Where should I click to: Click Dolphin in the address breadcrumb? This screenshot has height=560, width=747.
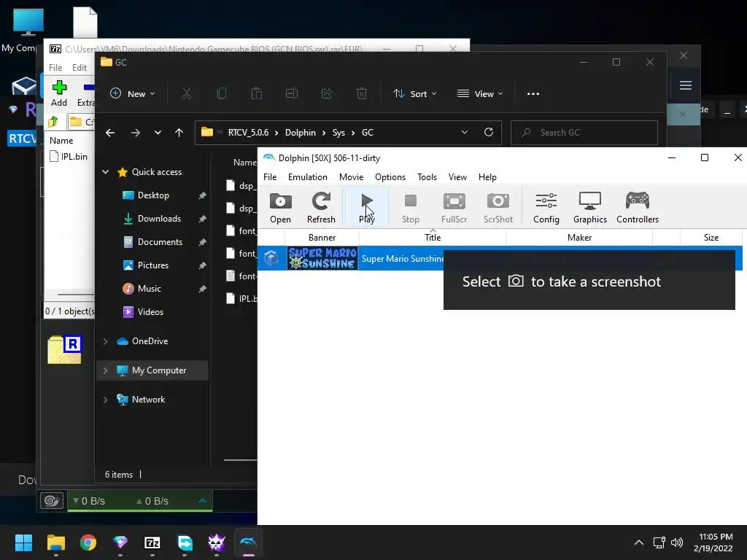(300, 133)
